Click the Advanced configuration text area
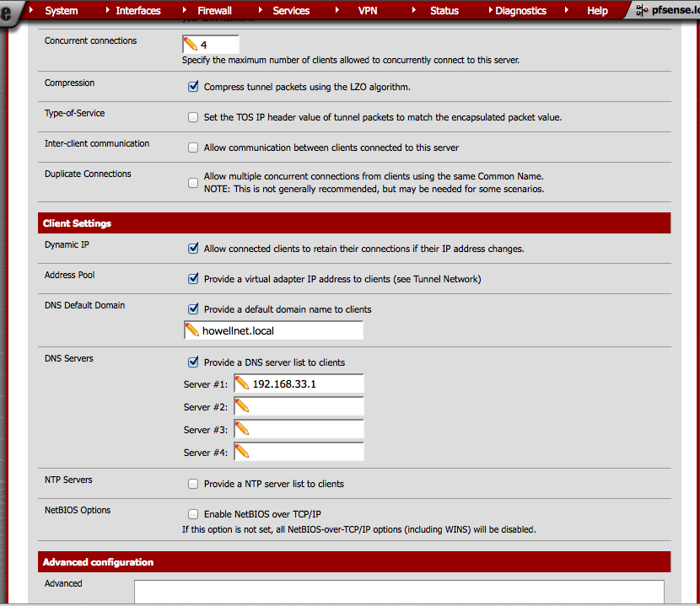The image size is (700, 606). (x=399, y=592)
